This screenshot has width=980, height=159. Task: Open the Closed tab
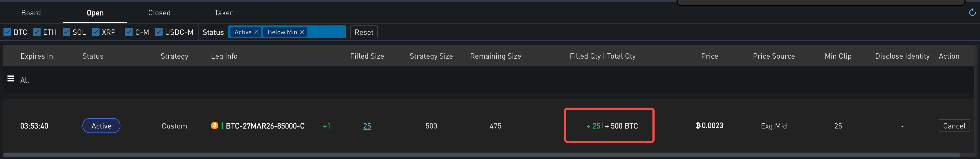(x=159, y=13)
